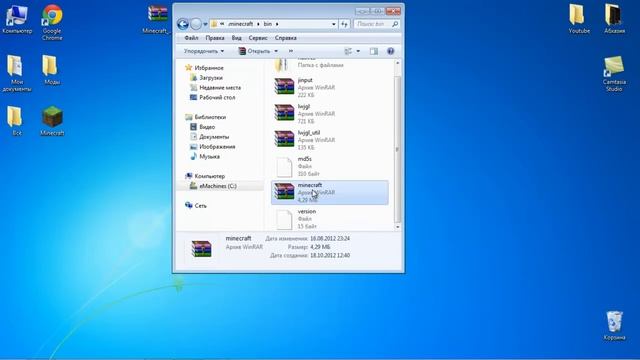Click minecraft archive thumbnail in details pane
Screen dimensions: 640x360
(201, 249)
